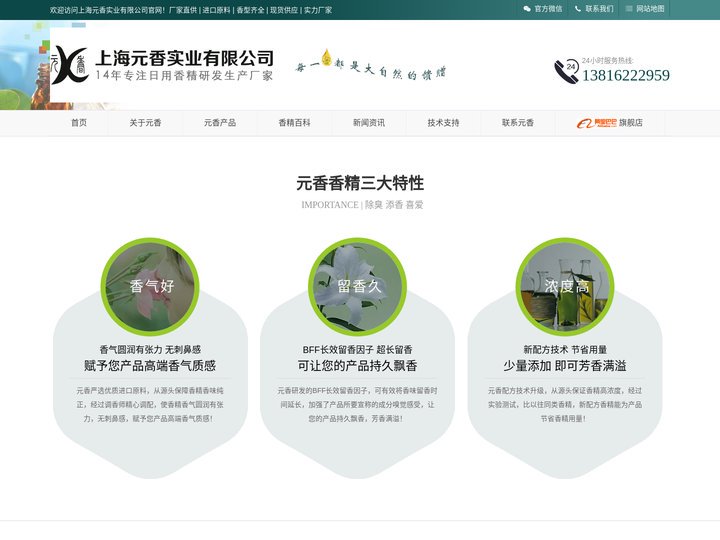Click the 24小时服务热线 label
Screen dimensions: 720x540
[608, 60]
